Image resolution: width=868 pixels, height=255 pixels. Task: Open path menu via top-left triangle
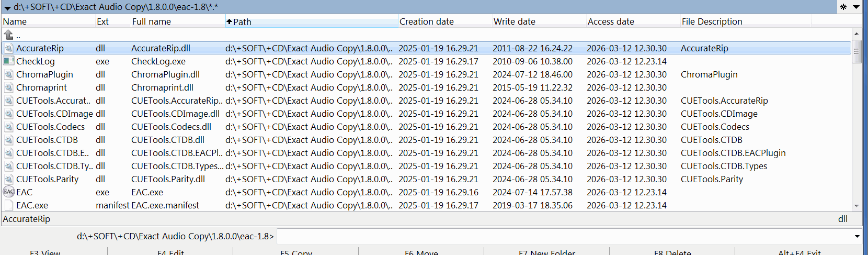(7, 7)
